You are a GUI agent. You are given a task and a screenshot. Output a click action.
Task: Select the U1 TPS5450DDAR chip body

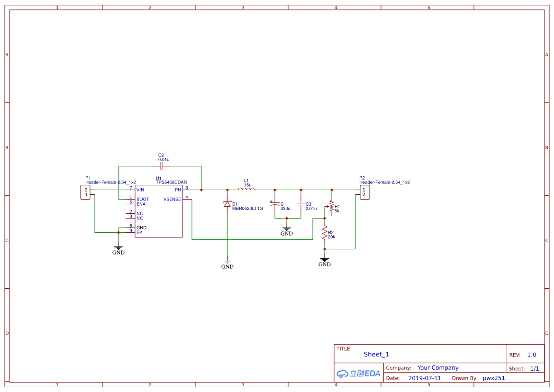pyautogui.click(x=159, y=211)
